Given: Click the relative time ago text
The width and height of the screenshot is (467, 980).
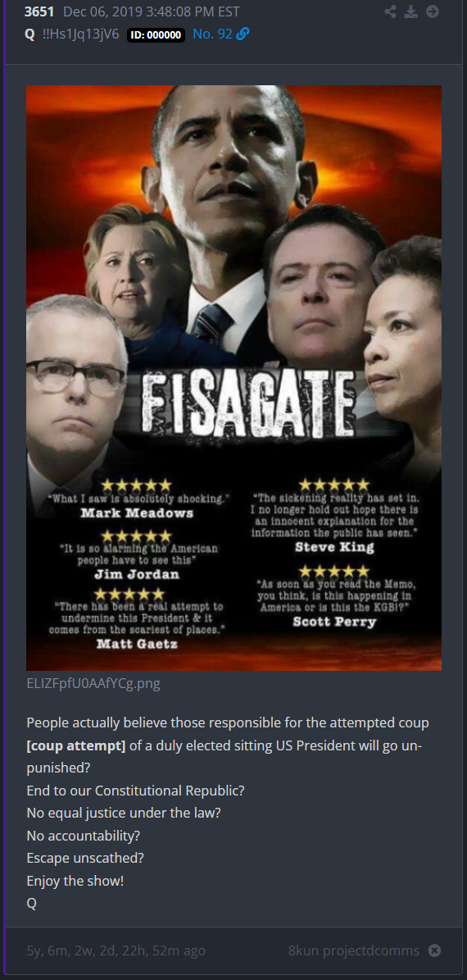Looking at the screenshot, I should pyautogui.click(x=116, y=950).
